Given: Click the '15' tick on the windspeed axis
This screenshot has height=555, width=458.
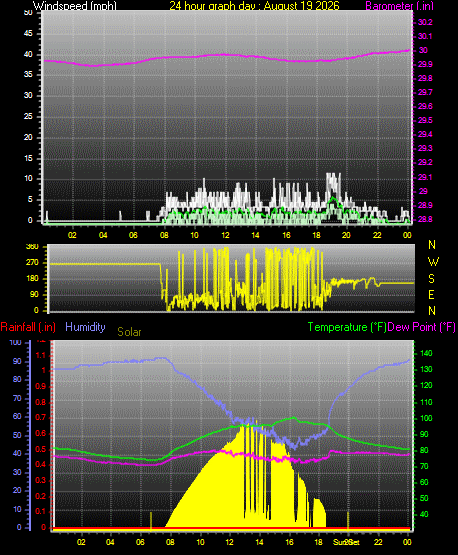Looking at the screenshot, I should click(x=28, y=158).
